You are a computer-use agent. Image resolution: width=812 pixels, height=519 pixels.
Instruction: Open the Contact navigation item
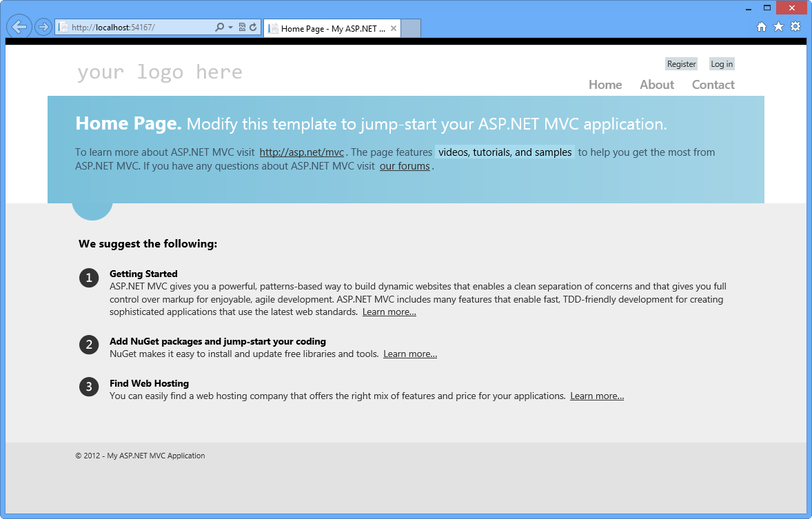[x=713, y=84]
